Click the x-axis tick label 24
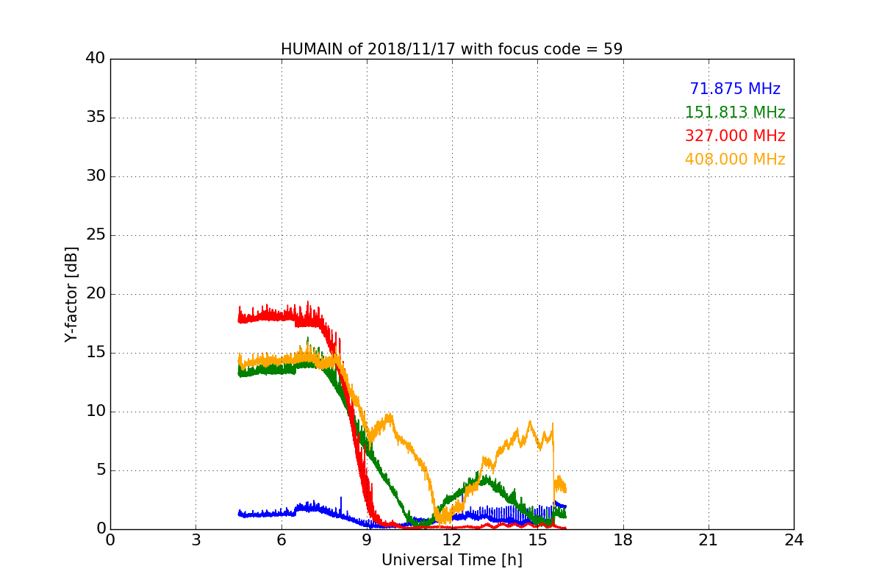 (794, 540)
